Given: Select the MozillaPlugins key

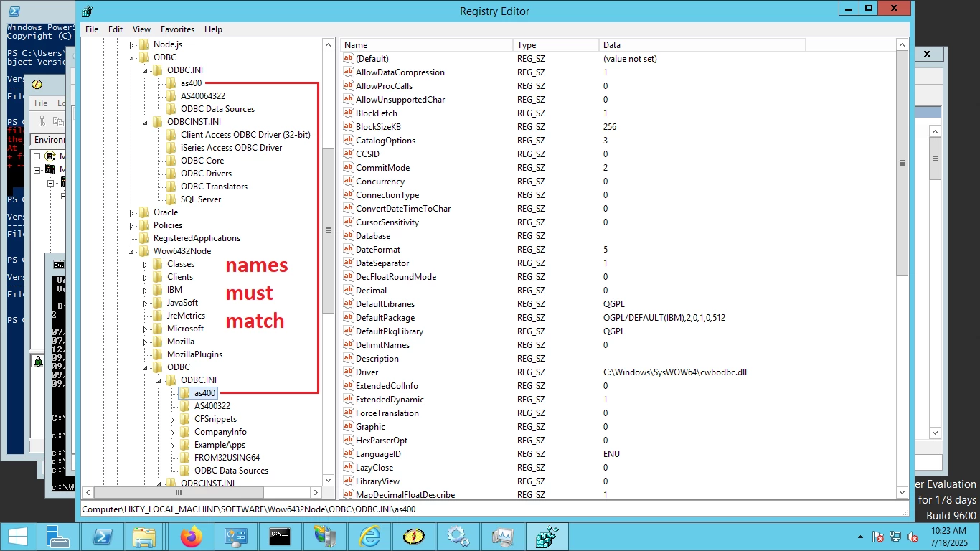Looking at the screenshot, I should pyautogui.click(x=194, y=354).
